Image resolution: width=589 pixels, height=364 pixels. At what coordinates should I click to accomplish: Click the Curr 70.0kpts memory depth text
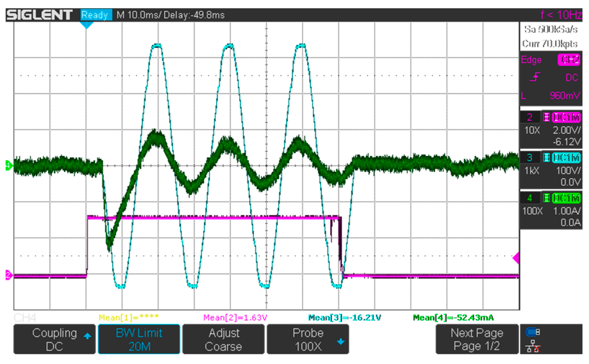pos(550,44)
